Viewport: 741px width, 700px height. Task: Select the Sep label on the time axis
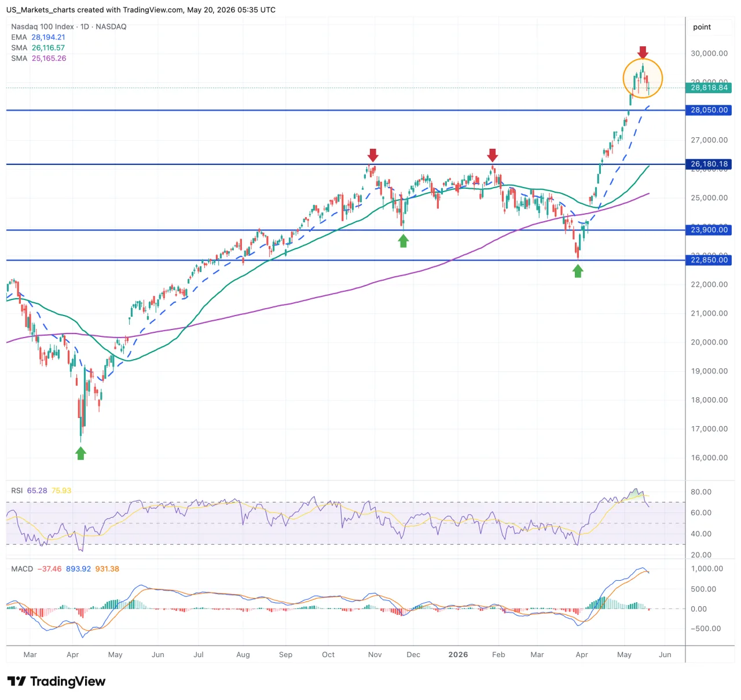tap(285, 655)
